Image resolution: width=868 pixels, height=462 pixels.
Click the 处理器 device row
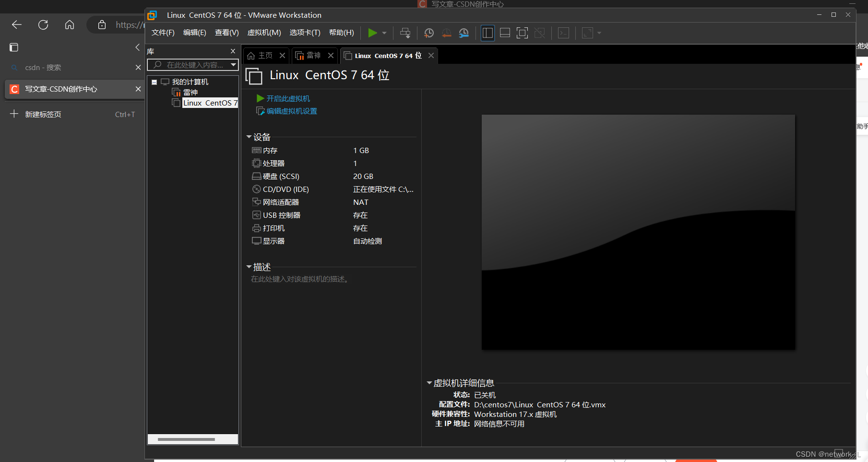(x=333, y=164)
